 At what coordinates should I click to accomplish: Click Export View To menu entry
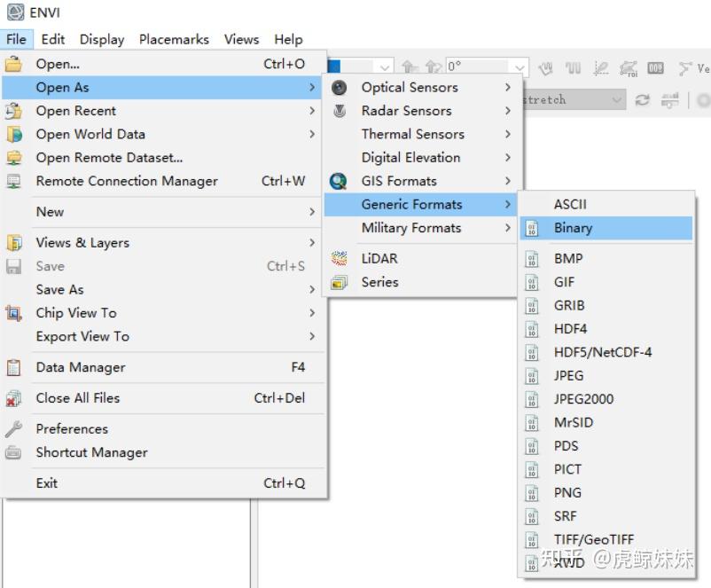click(164, 336)
